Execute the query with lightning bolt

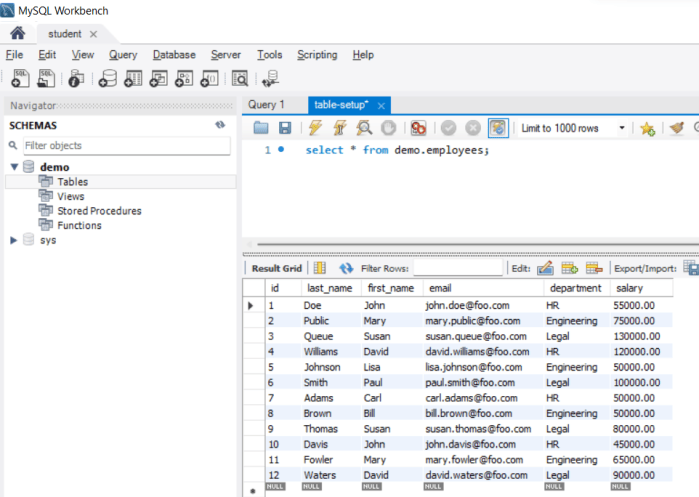click(315, 128)
